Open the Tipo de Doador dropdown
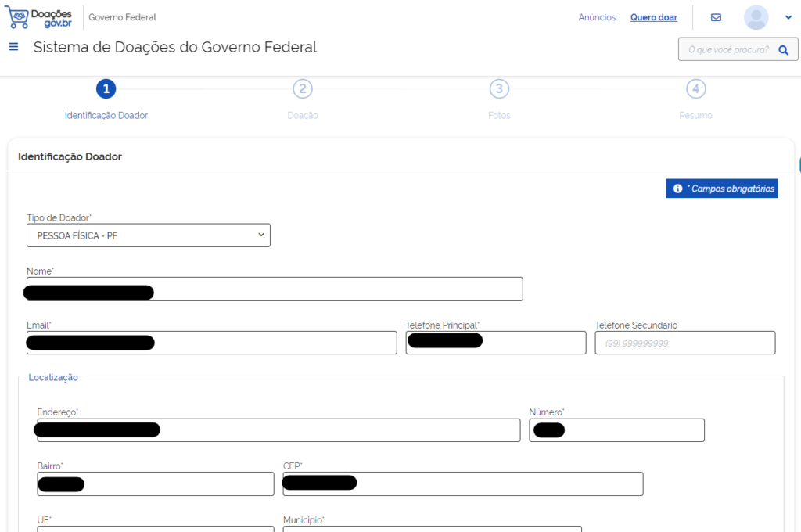801x532 pixels. [x=149, y=235]
